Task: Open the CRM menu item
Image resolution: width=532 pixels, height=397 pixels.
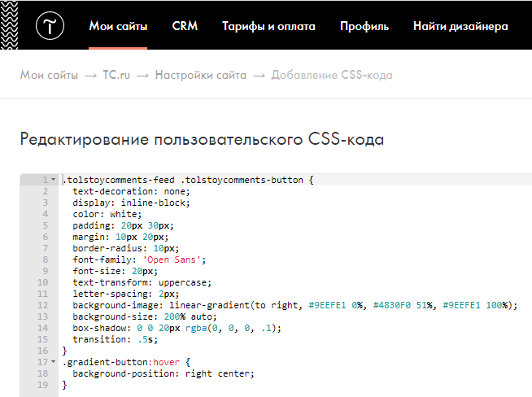Action: (185, 26)
